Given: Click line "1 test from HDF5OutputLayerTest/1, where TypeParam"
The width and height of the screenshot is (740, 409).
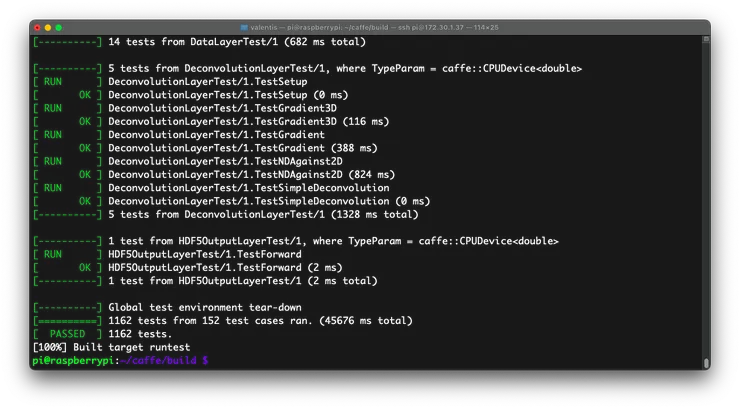Looking at the screenshot, I should tap(295, 241).
